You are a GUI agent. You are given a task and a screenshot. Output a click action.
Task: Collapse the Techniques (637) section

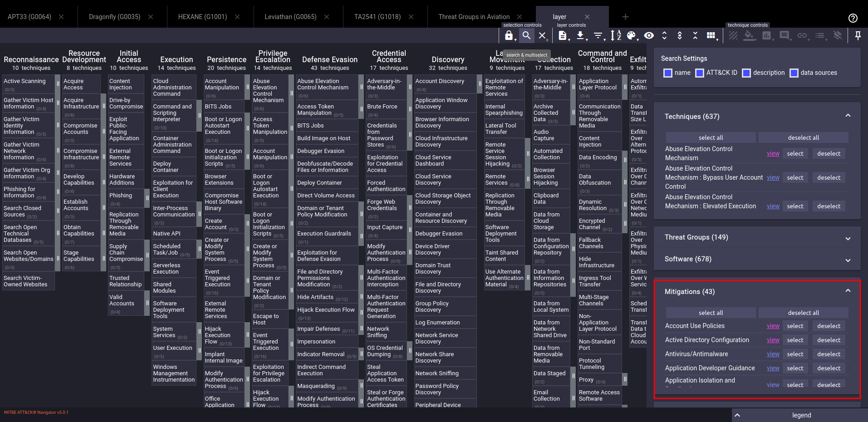click(848, 116)
